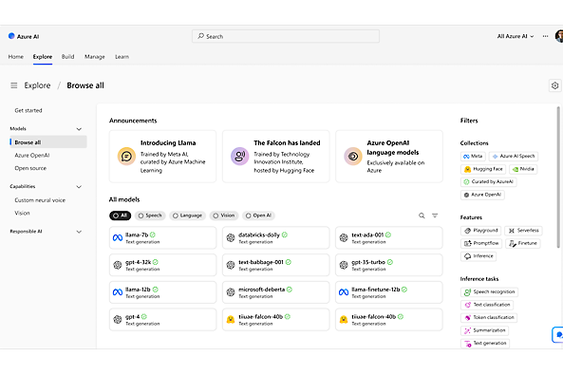The image size is (563, 375).
Task: Toggle the Nvidia collection filter
Action: pos(523,169)
